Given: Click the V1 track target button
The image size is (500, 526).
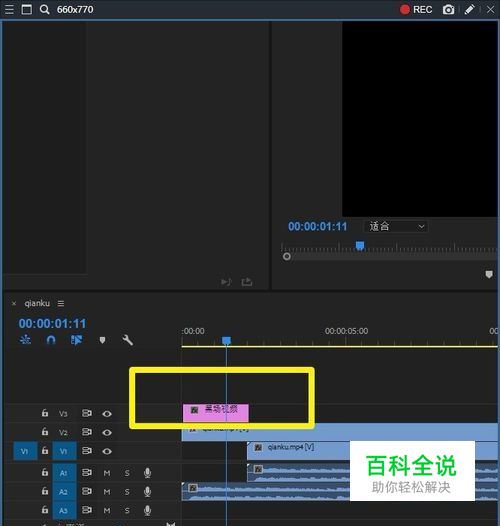Looking at the screenshot, I should tap(64, 451).
